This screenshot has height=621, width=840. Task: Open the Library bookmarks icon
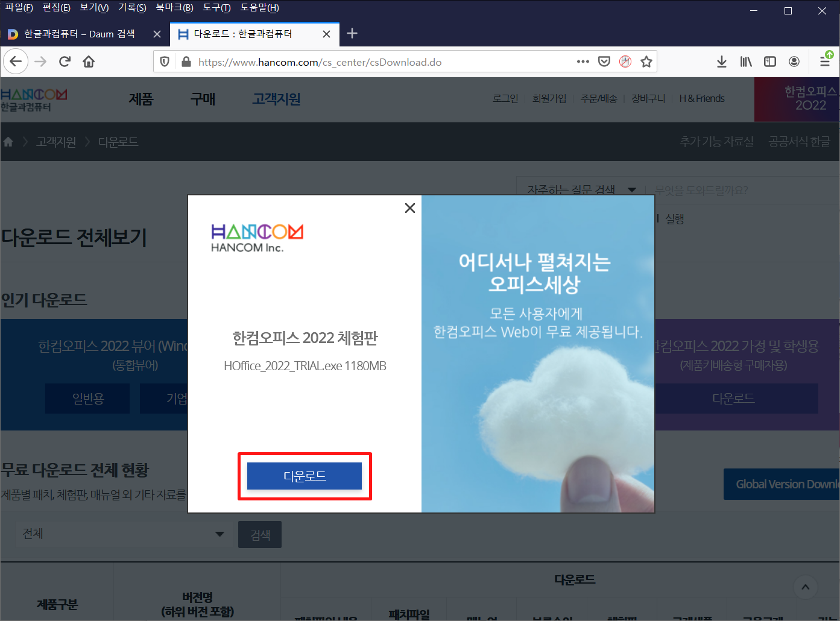pos(746,61)
